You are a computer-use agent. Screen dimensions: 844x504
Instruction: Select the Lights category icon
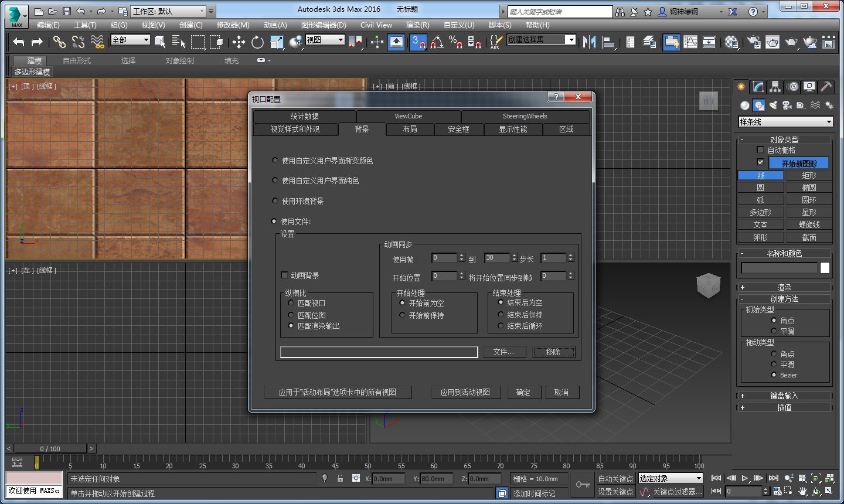tap(773, 105)
